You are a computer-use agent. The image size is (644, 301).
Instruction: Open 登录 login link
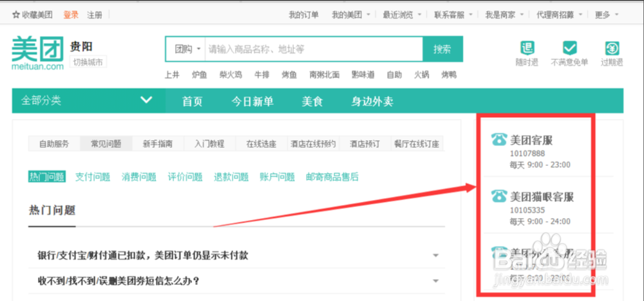click(71, 15)
